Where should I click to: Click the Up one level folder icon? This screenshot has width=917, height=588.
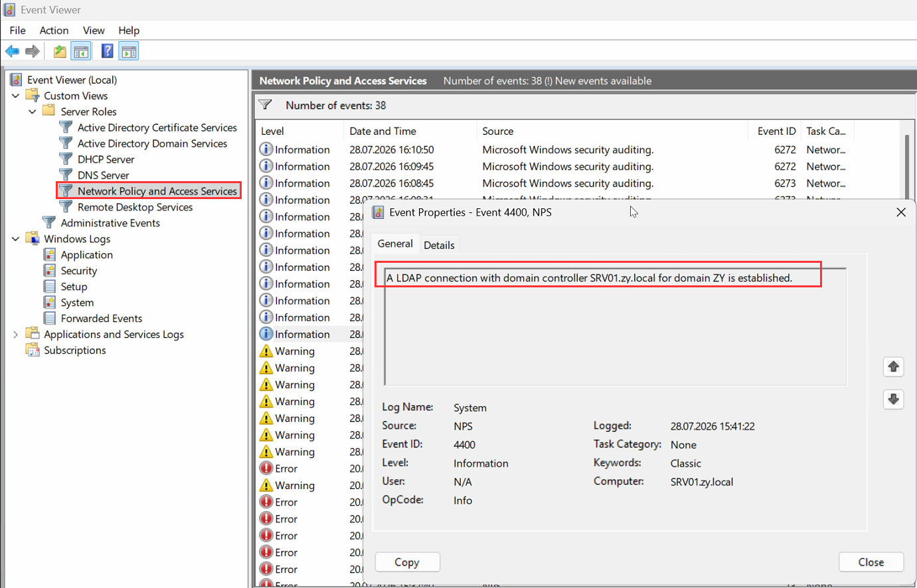(60, 51)
